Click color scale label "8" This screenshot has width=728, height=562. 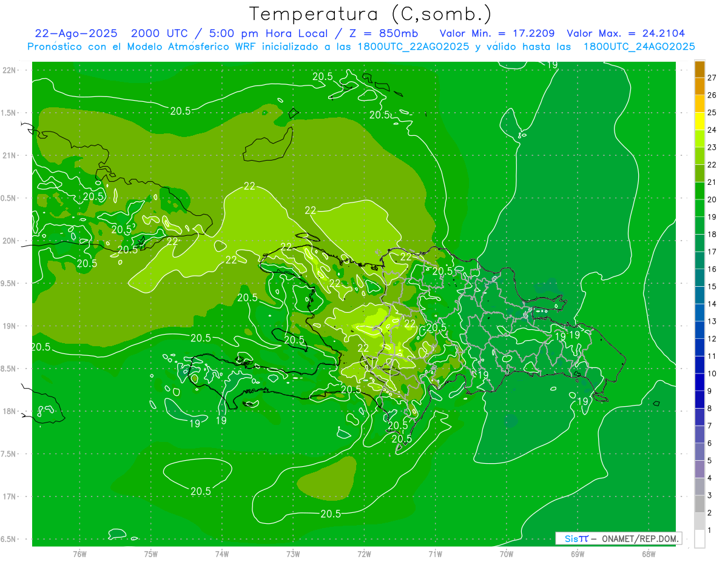(x=710, y=408)
